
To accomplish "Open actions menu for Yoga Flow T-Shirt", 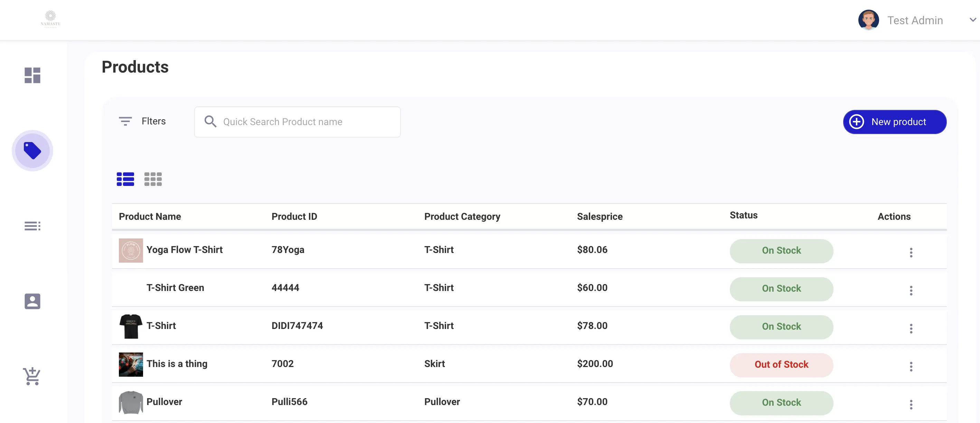I will (911, 252).
